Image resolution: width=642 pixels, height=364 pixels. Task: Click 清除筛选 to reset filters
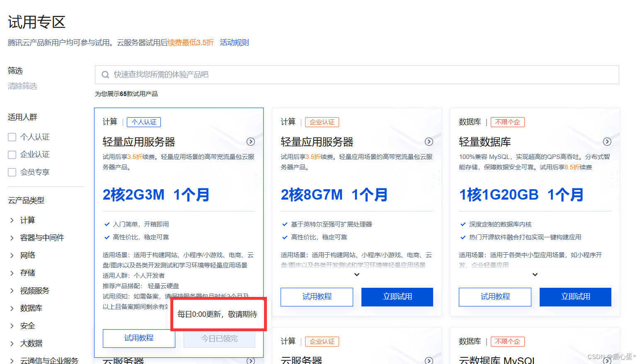click(22, 86)
